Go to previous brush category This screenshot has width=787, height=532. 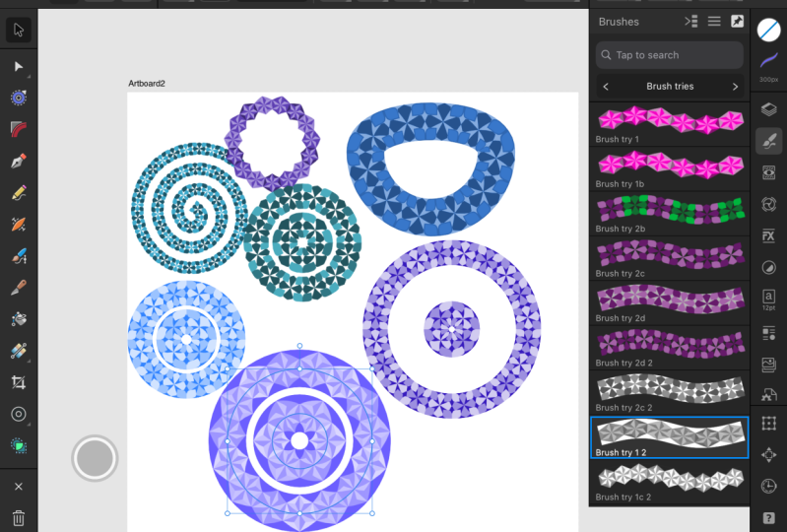pos(606,87)
